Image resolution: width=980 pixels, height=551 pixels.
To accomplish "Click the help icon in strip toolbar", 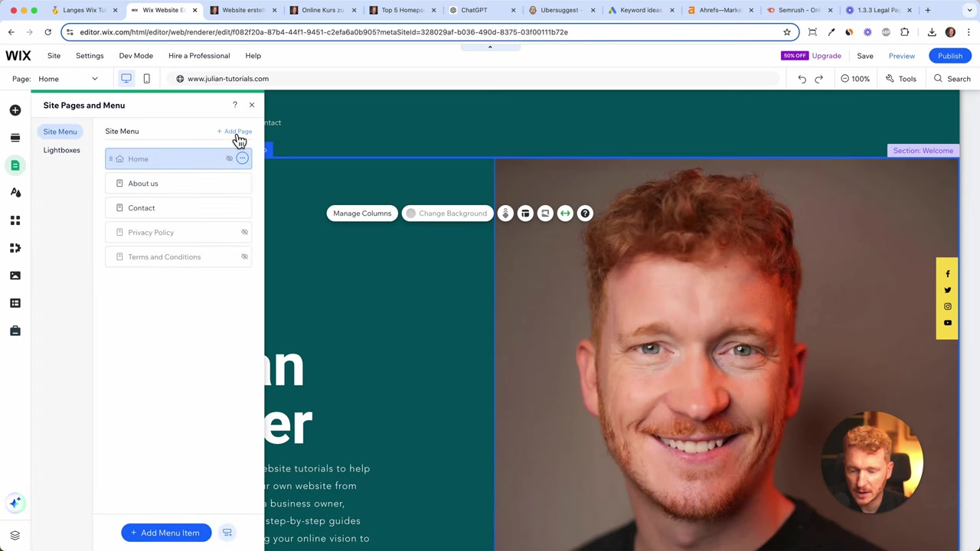I will [585, 214].
